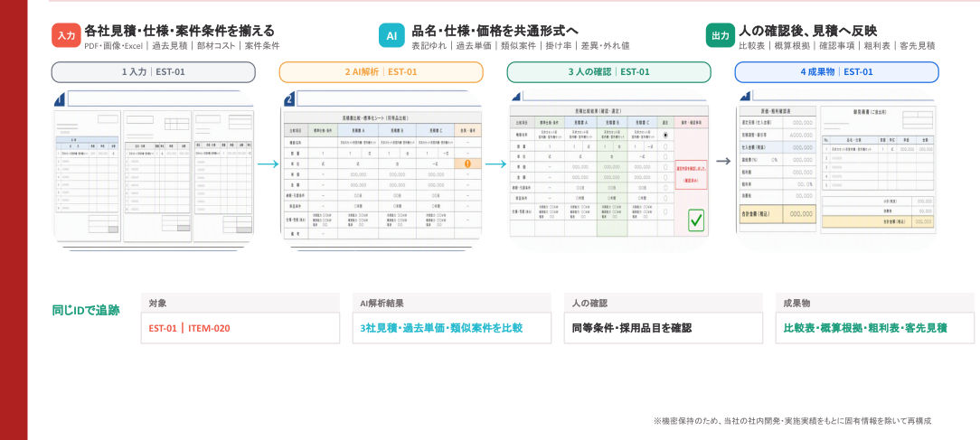This screenshot has width=980, height=440.
Task: Click the green 出力 badge icon
Action: pyautogui.click(x=720, y=35)
